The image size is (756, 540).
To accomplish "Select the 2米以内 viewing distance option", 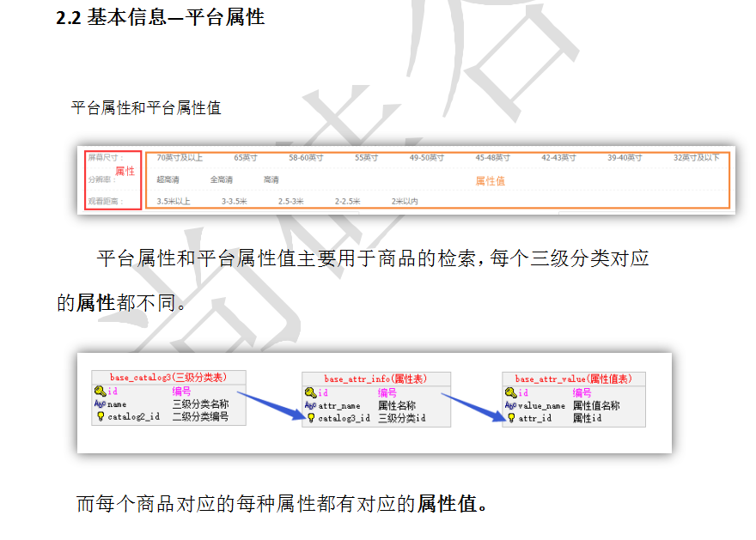I will tap(405, 202).
